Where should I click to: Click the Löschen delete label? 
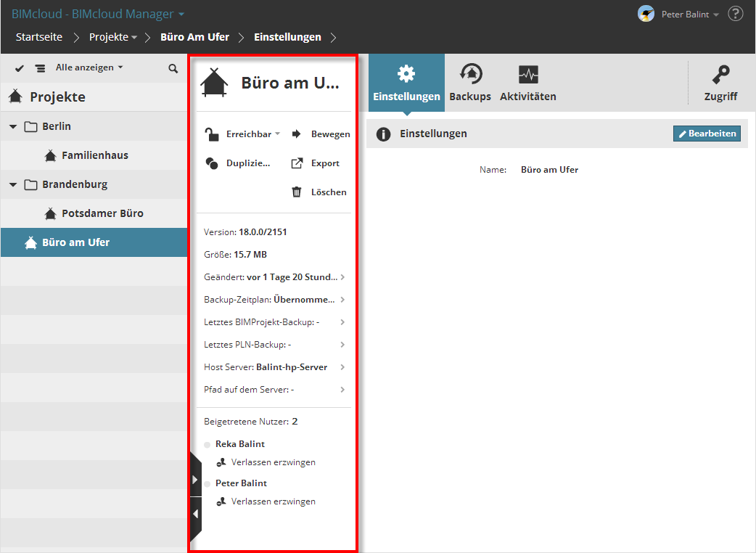pyautogui.click(x=329, y=192)
